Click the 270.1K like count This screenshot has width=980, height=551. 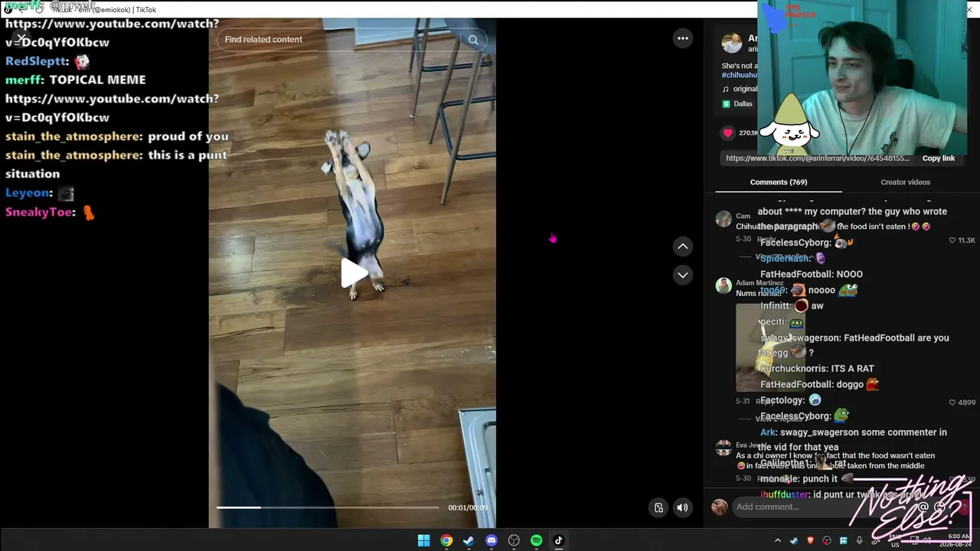pyautogui.click(x=748, y=133)
